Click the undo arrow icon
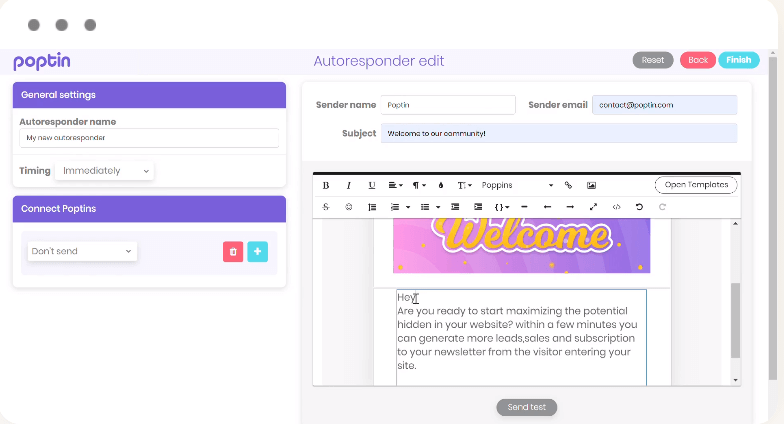Viewport: 784px width, 424px height. tap(639, 207)
